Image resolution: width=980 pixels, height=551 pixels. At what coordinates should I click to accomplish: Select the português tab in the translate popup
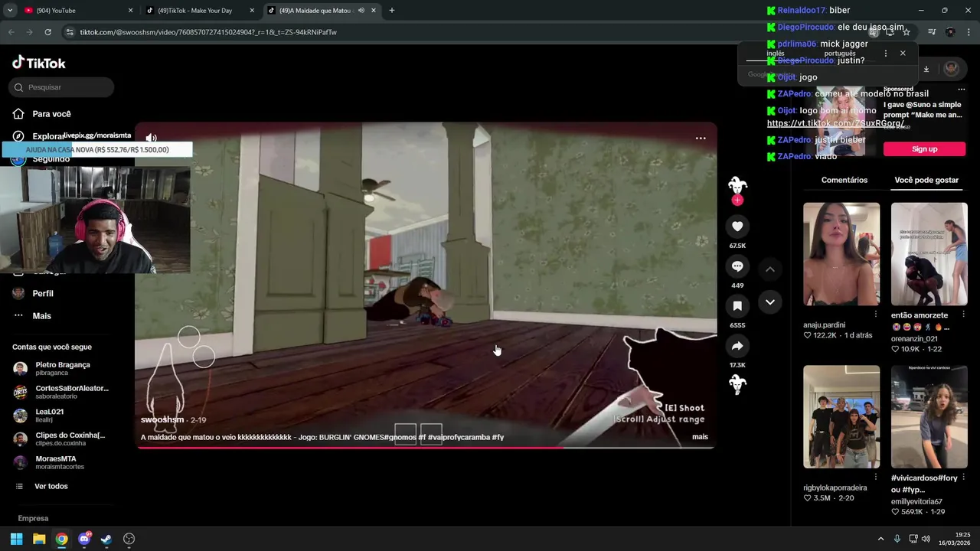point(840,54)
